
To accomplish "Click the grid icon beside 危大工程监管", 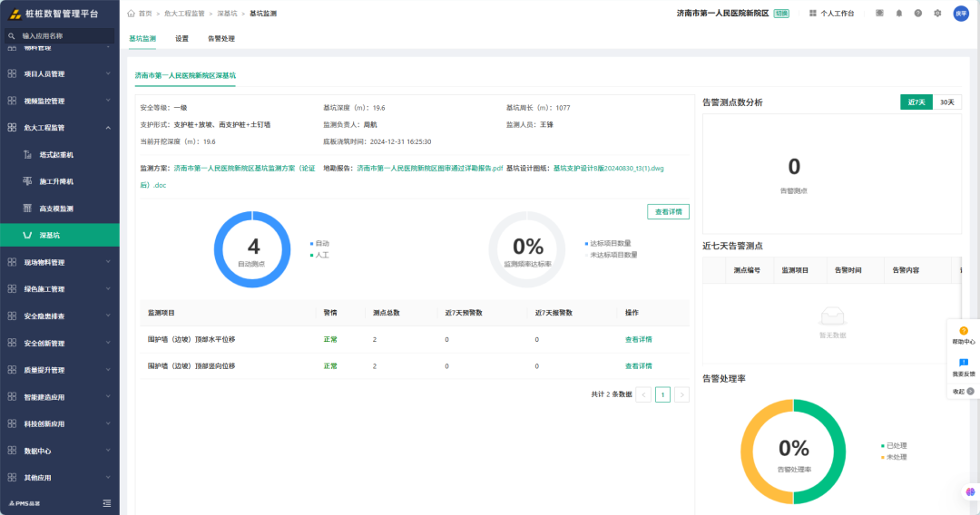I will 12,127.
